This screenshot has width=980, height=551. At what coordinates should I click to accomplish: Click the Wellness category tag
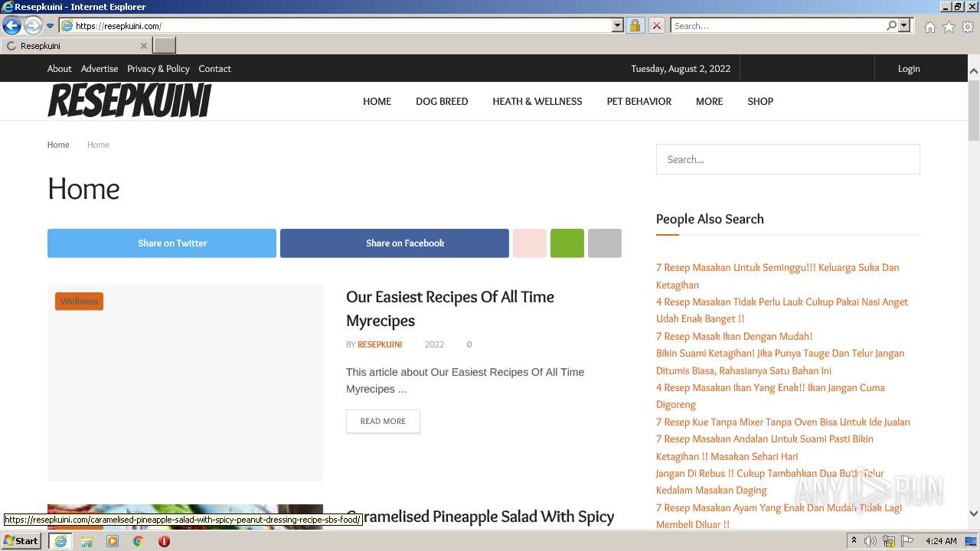[79, 302]
